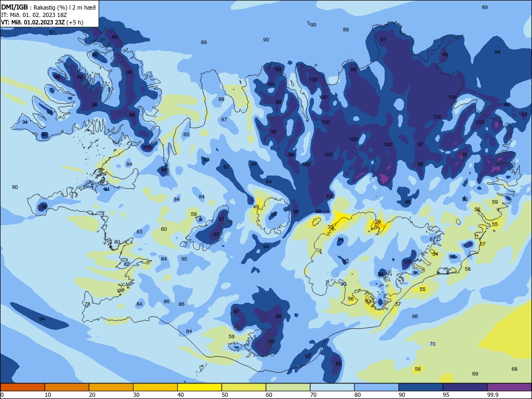Click the orange 10–20 legend swatch
The width and height of the screenshot is (532, 399).
tap(67, 387)
